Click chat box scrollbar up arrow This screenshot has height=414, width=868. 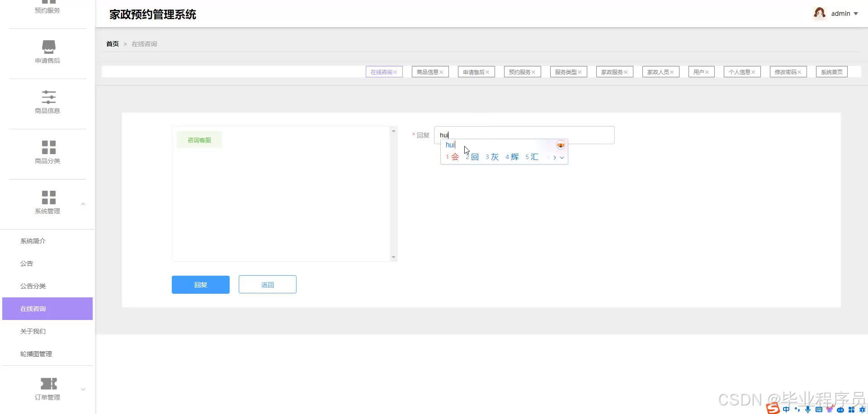tap(393, 131)
